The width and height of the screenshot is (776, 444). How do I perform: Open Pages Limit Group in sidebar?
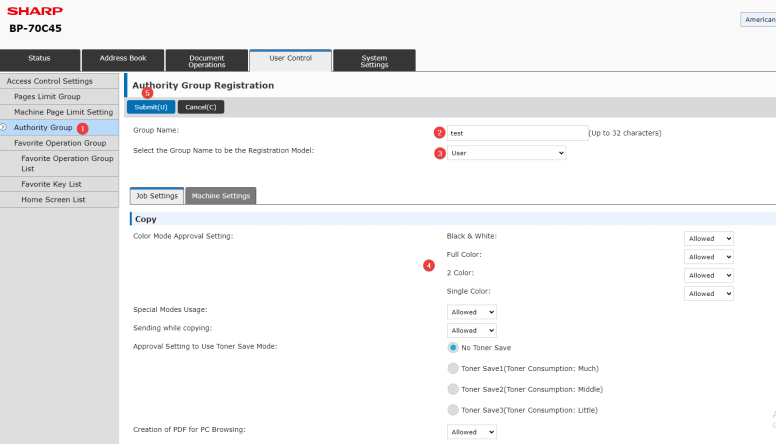tap(47, 97)
